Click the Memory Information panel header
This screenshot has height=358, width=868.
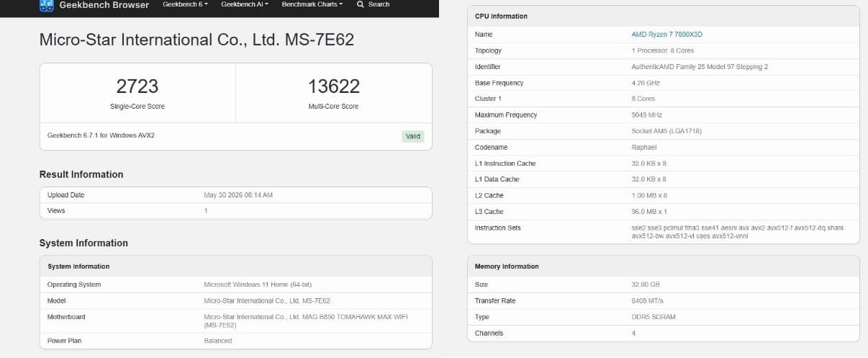(x=664, y=267)
